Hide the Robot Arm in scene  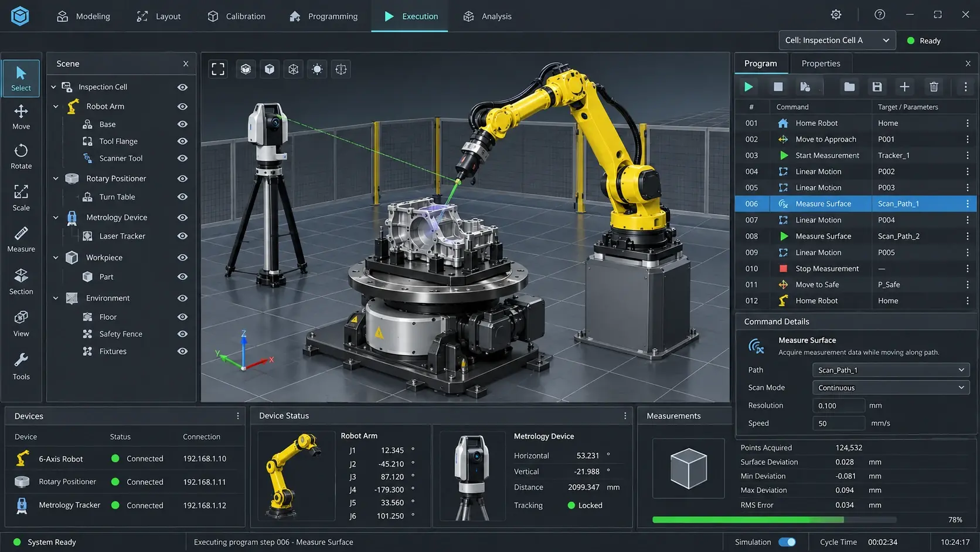182,106
